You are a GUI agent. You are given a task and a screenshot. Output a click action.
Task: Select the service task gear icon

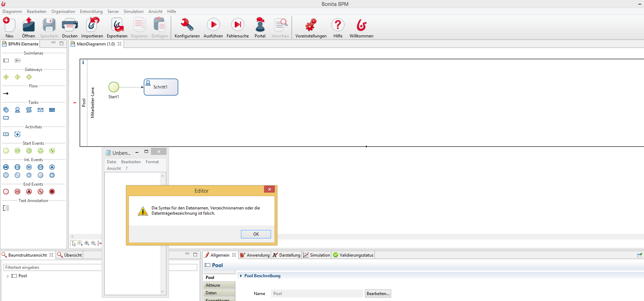click(x=6, y=110)
